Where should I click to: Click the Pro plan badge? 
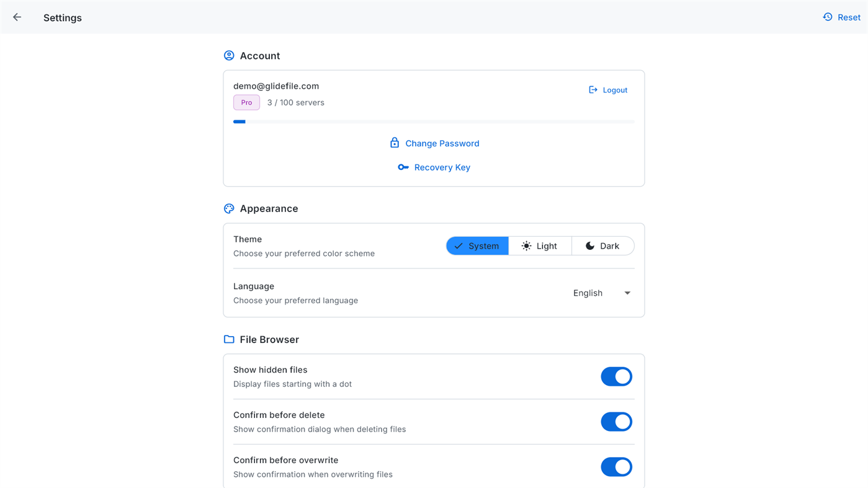(x=246, y=102)
